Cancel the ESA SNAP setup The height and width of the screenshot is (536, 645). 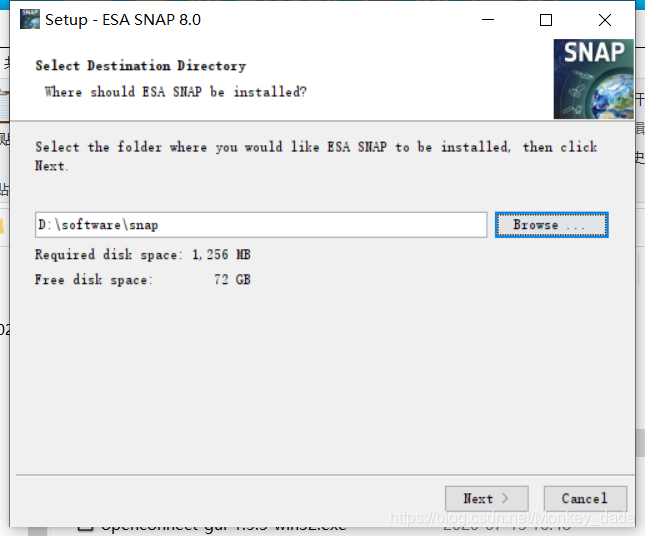(585, 499)
